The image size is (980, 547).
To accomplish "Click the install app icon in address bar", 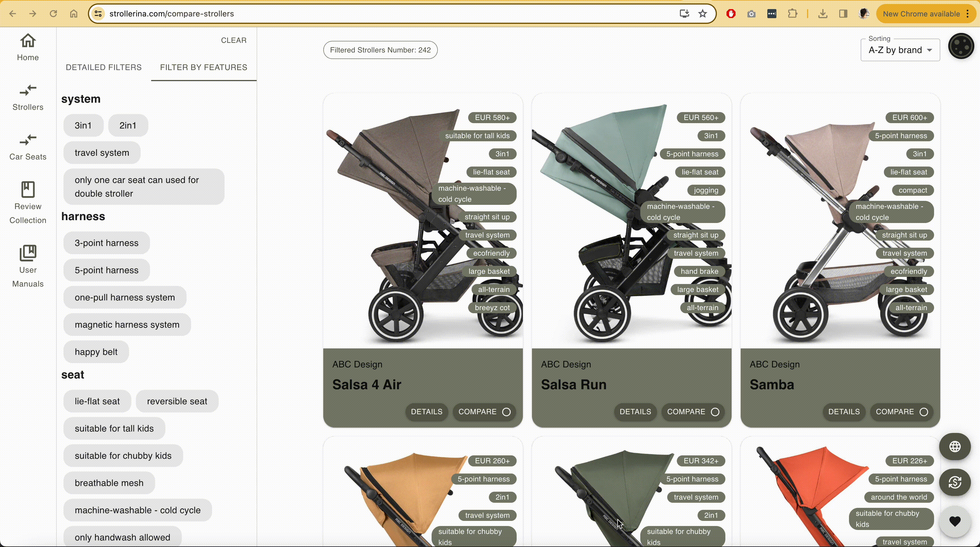I will tap(684, 14).
